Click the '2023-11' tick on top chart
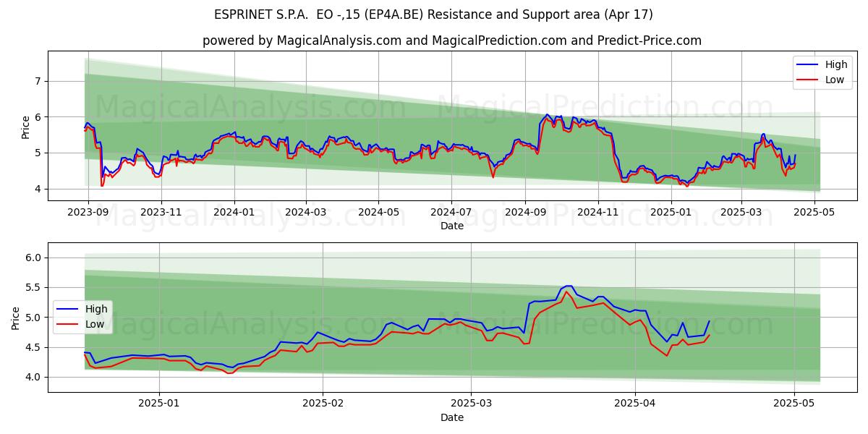 click(161, 211)
